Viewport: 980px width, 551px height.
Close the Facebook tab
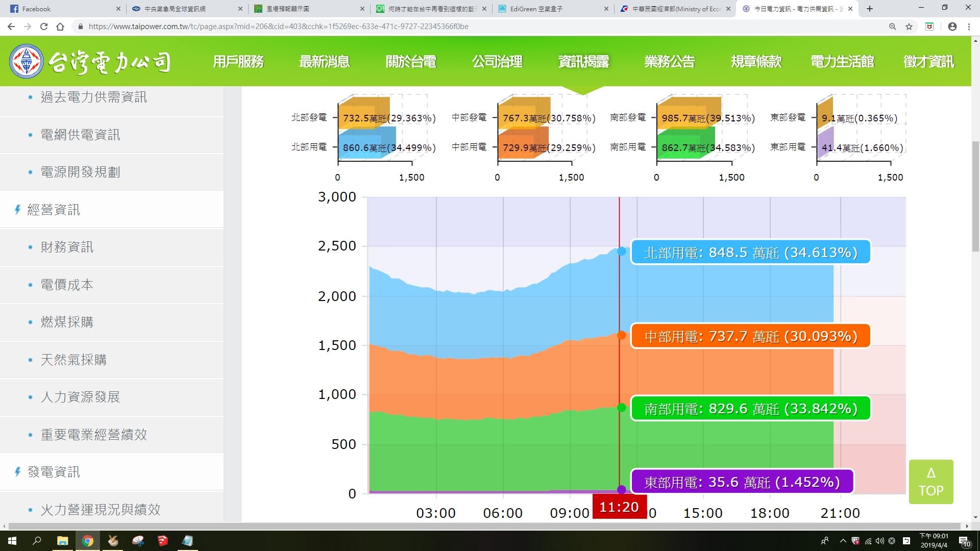click(x=118, y=9)
